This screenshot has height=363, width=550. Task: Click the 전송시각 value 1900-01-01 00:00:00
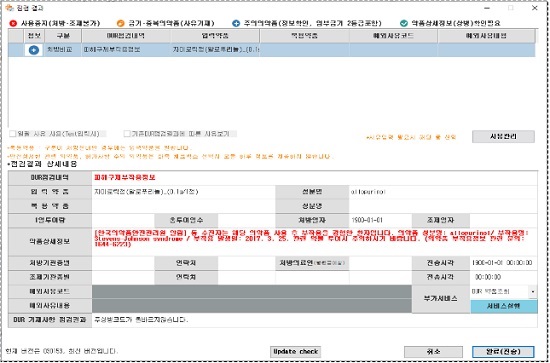click(502, 263)
